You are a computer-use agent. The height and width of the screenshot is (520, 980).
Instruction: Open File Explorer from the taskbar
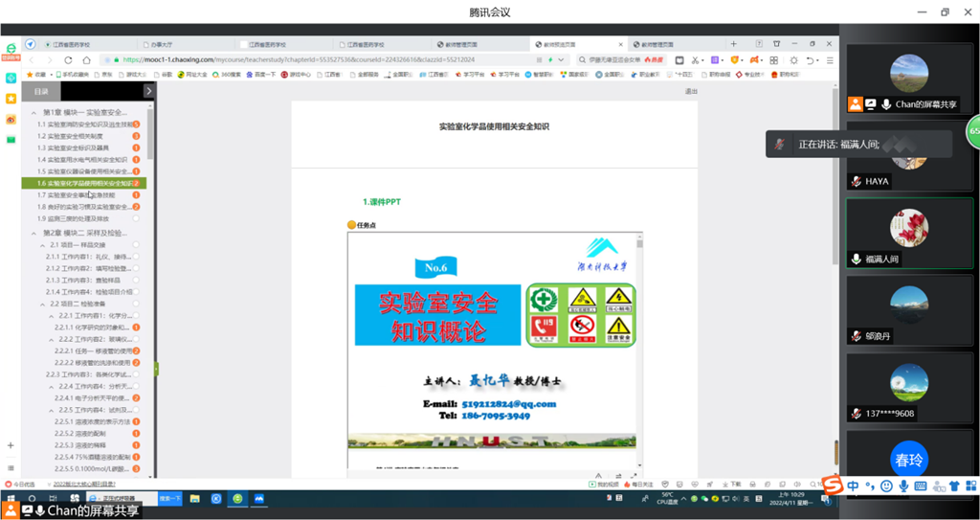pos(195,499)
